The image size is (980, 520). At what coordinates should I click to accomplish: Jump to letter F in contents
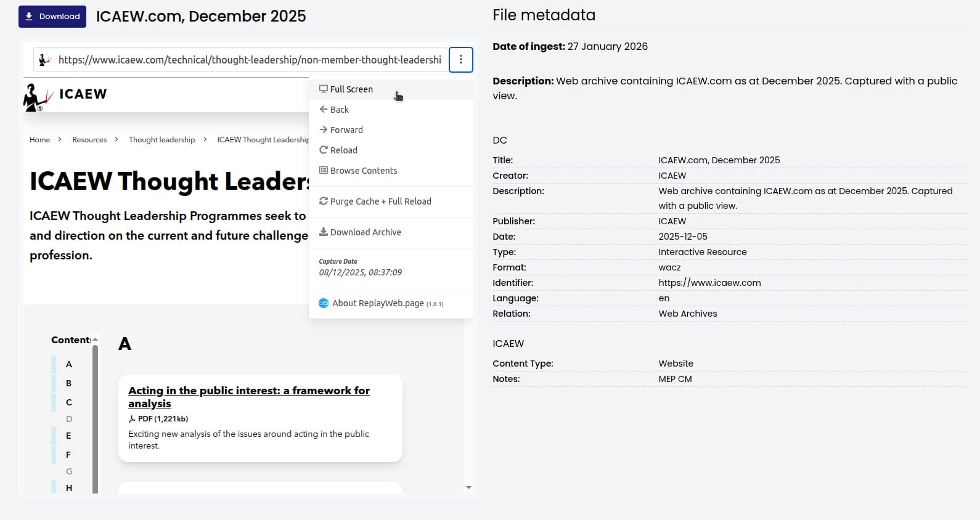(x=68, y=455)
